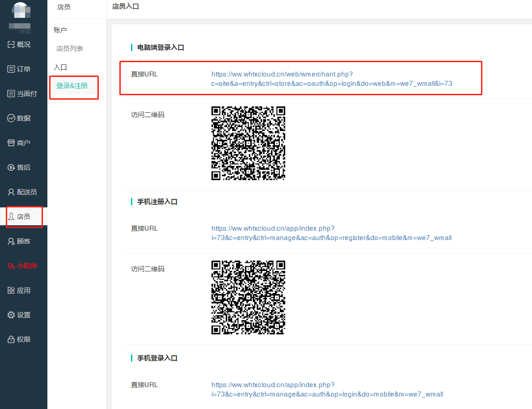The height and width of the screenshot is (409, 532).
Task: Open 店员列表 submenu item
Action: coord(70,48)
